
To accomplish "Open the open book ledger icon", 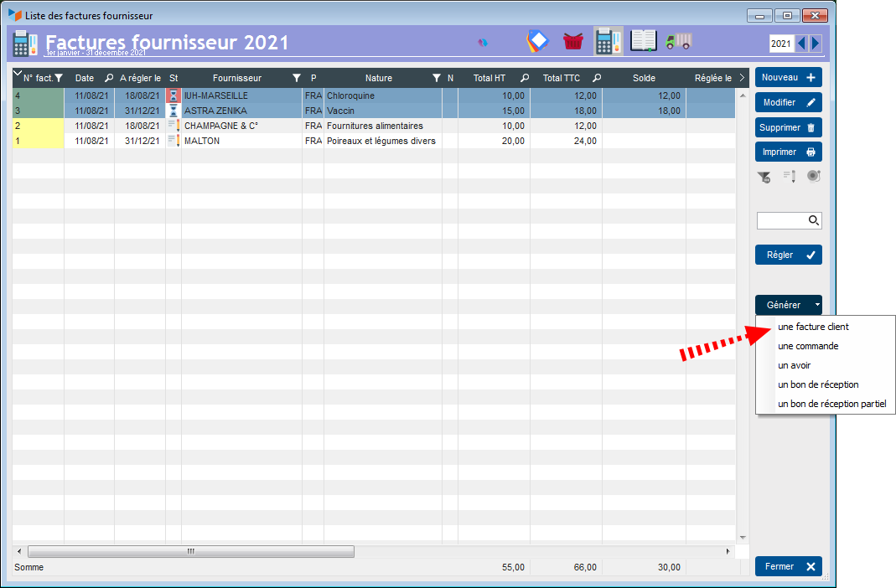I will point(643,42).
